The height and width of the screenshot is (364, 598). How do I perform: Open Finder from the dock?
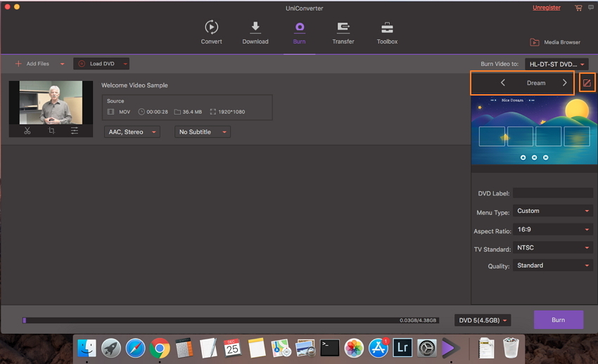point(87,348)
